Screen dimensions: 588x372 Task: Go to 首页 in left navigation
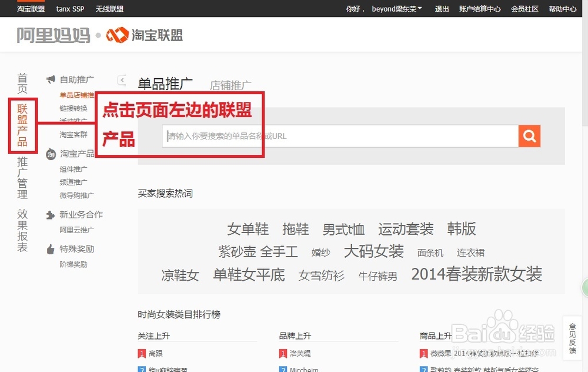[x=22, y=84]
